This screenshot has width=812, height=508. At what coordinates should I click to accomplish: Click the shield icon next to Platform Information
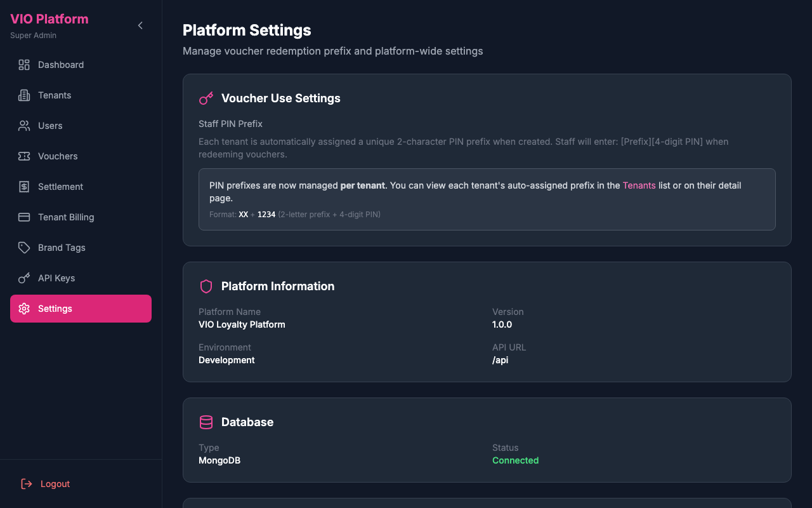point(206,286)
